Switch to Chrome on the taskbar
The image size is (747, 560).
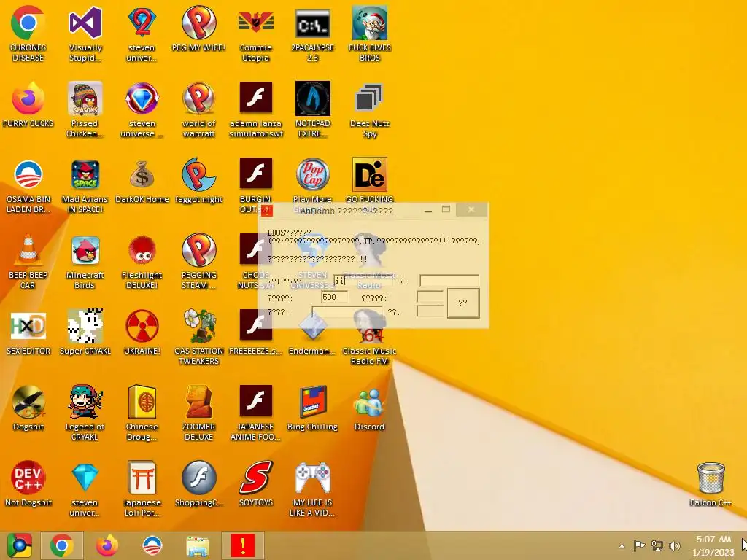62,545
